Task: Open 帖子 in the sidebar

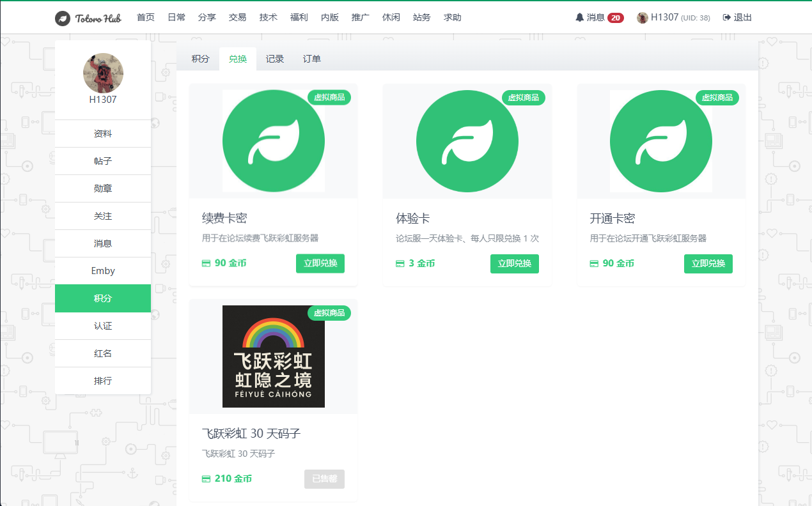Action: pyautogui.click(x=103, y=161)
